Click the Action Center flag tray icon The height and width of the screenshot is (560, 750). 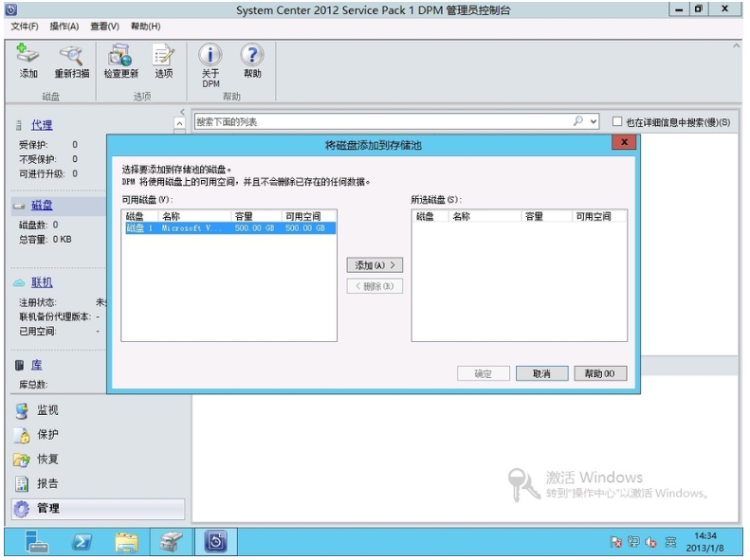[x=615, y=542]
